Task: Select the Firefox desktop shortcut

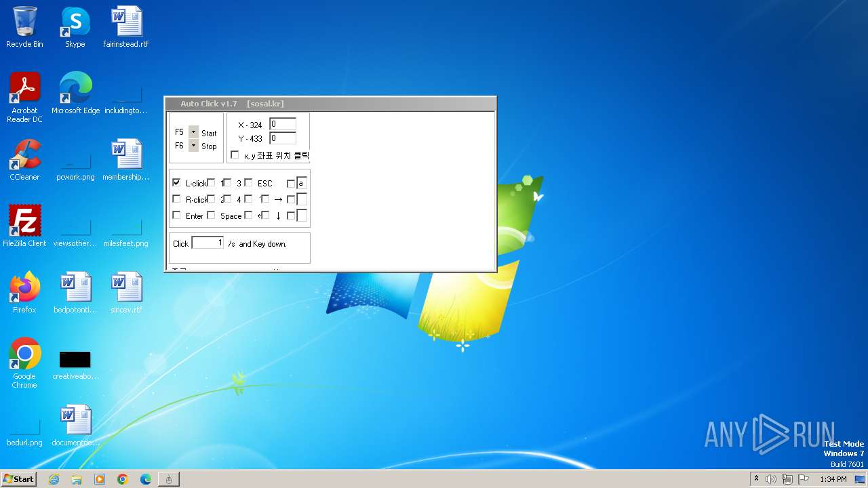Action: 24,292
